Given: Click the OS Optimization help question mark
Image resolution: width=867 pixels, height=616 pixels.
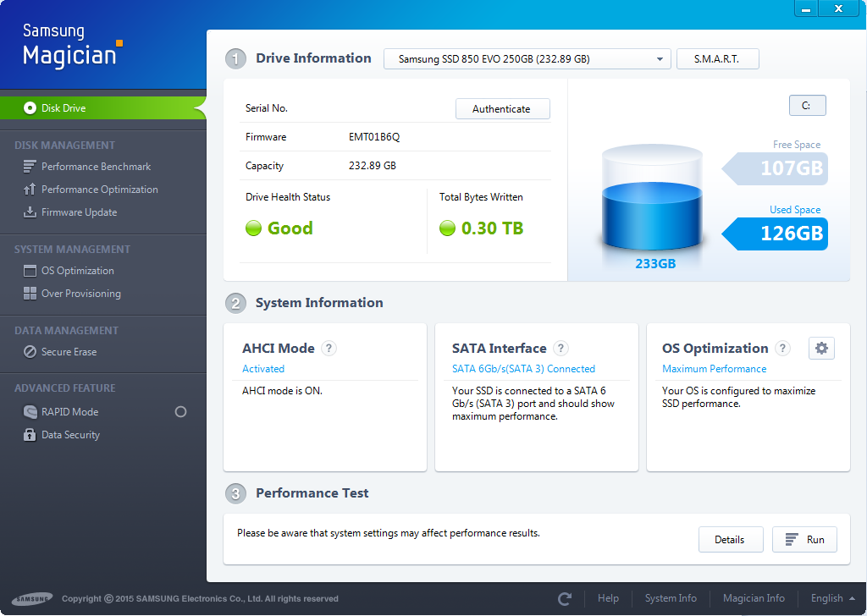Looking at the screenshot, I should (782, 349).
